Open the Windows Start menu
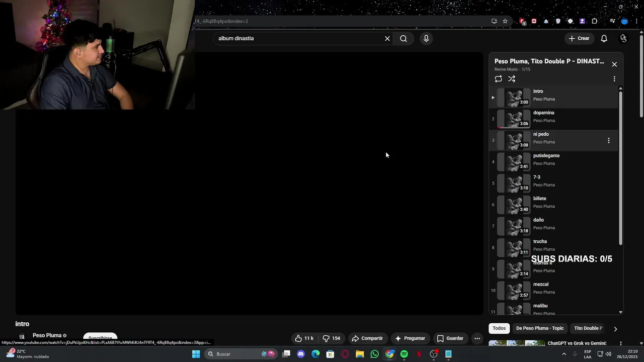This screenshot has width=644, height=362. (x=196, y=354)
